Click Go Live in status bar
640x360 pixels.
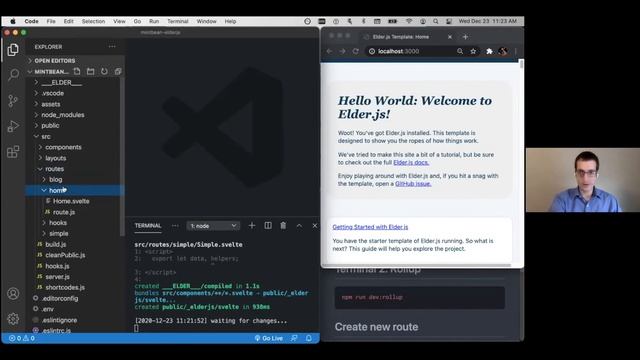tap(269, 338)
